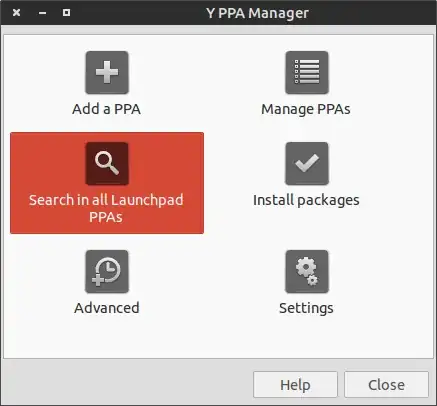Select the "Manage PPAs" label text
The height and width of the screenshot is (406, 437).
[306, 109]
